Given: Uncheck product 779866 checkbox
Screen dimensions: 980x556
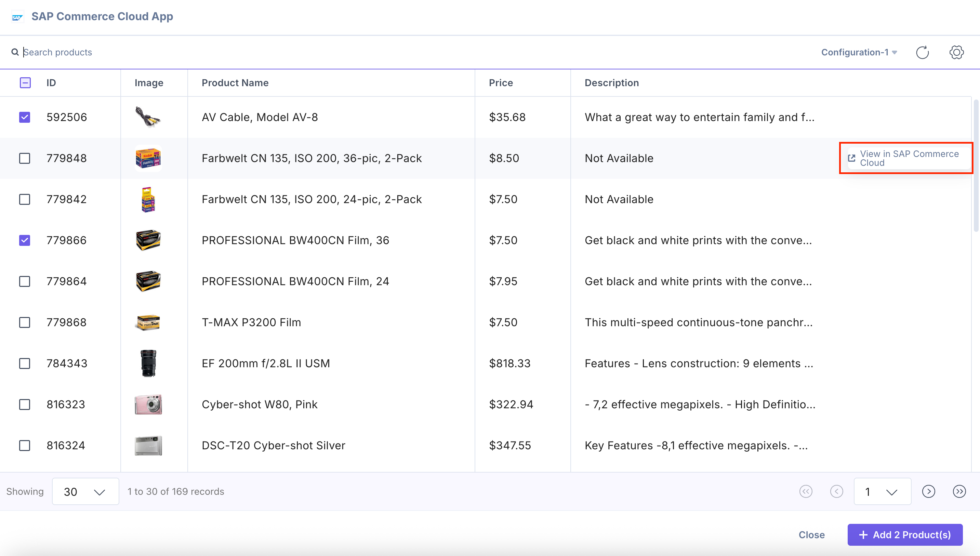Looking at the screenshot, I should point(25,240).
